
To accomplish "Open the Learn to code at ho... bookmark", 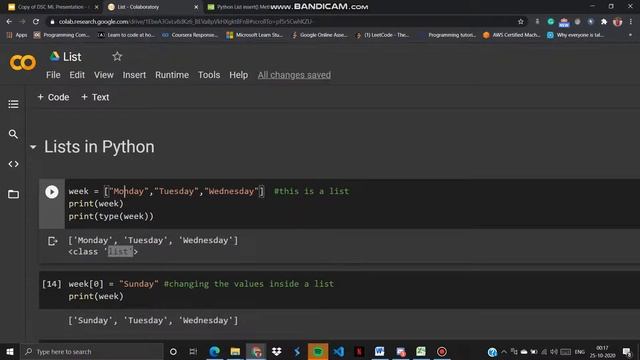I will click(127, 35).
